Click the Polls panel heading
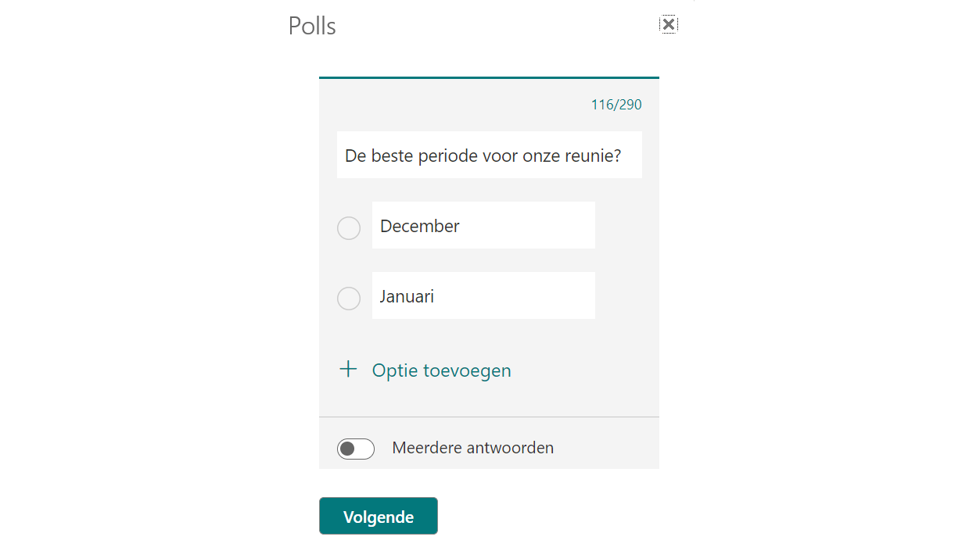This screenshot has height=551, width=980. (x=312, y=26)
